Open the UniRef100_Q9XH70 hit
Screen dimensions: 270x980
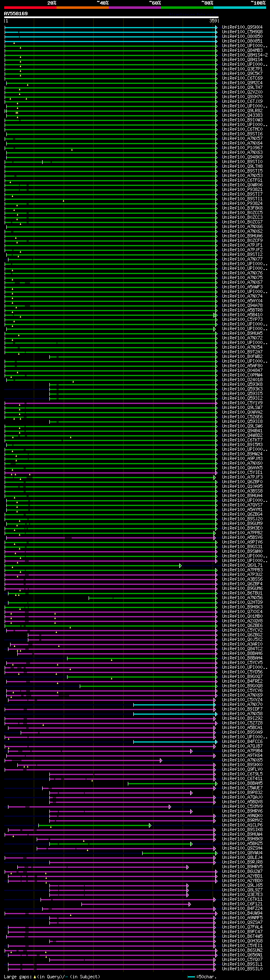tap(242, 97)
